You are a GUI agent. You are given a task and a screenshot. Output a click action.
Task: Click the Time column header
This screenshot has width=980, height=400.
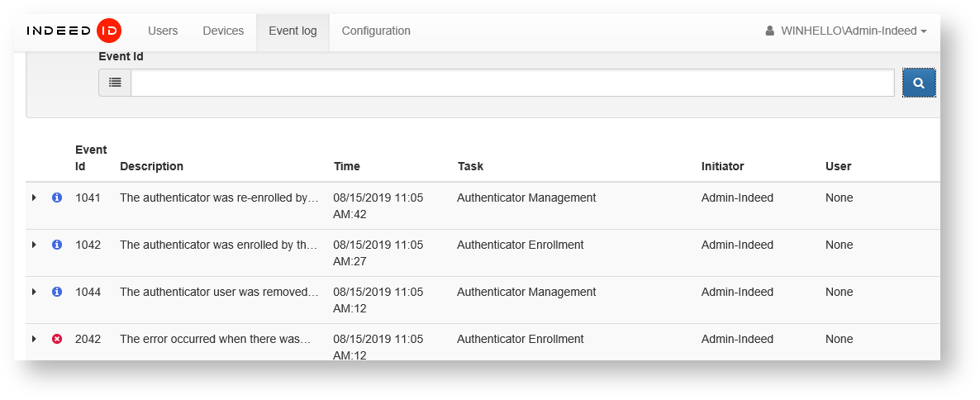click(x=347, y=167)
